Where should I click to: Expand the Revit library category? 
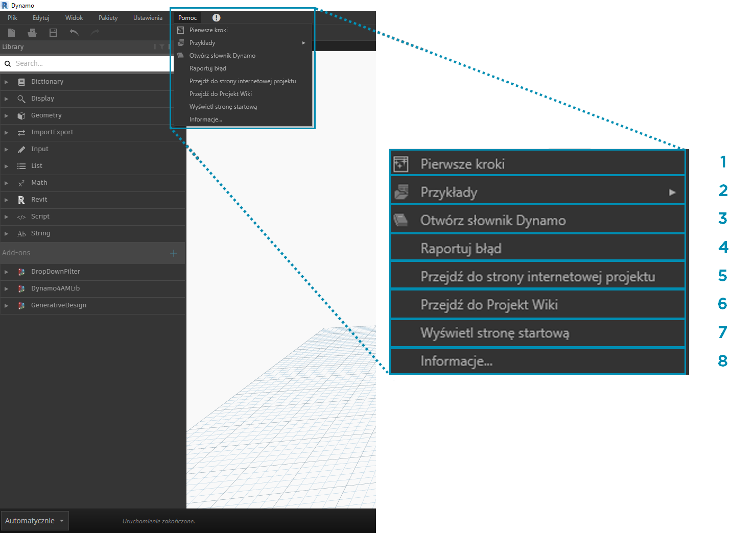pos(6,200)
